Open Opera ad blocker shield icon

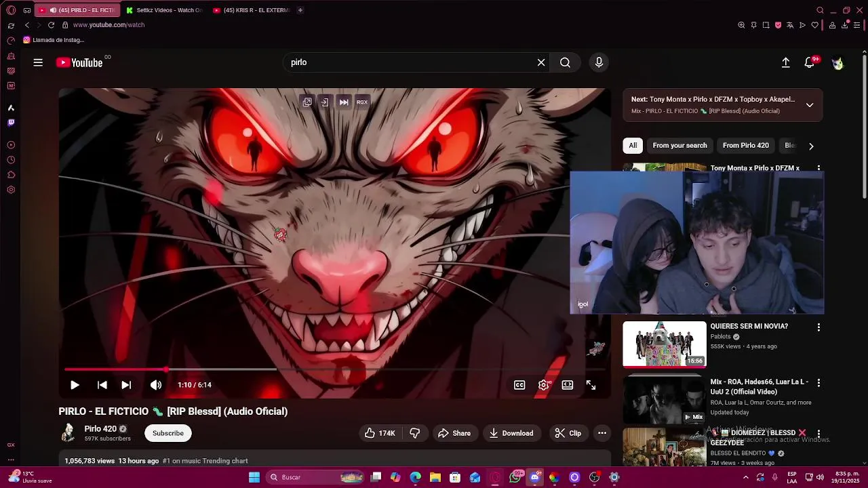[x=778, y=25]
